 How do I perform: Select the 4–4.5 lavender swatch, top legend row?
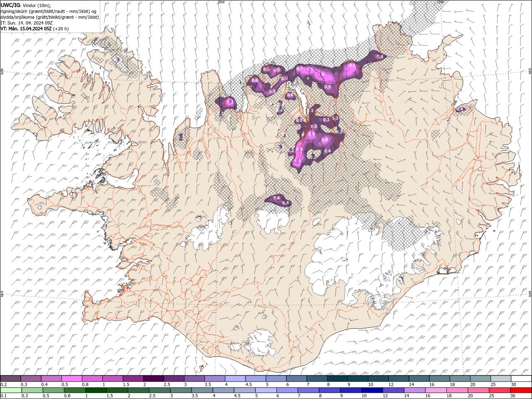(235, 379)
